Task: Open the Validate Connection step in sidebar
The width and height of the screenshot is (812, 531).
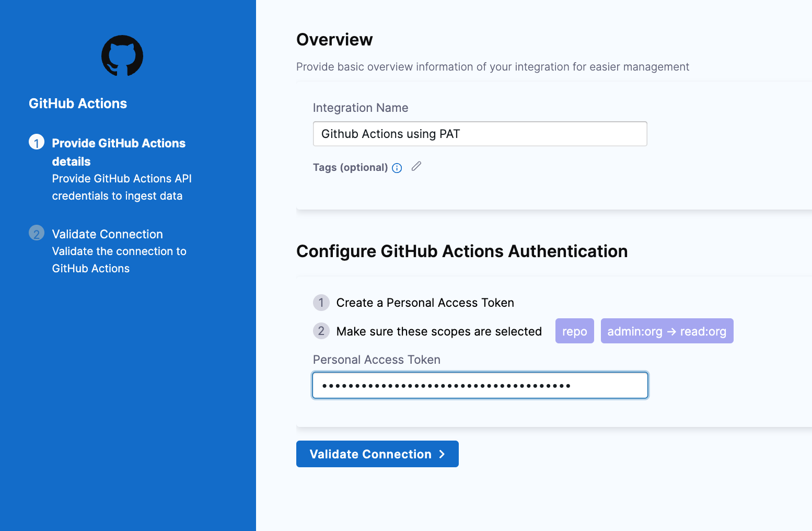Action: 107,234
